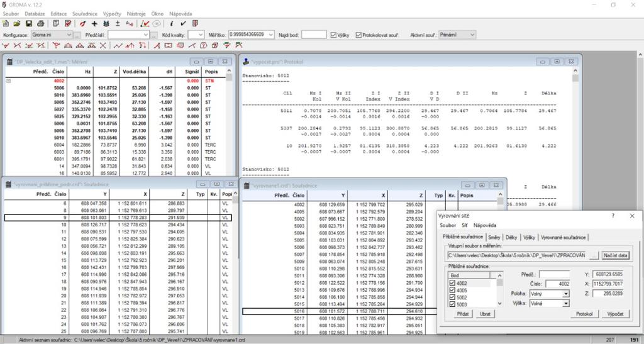Open the Měřítko scale dropdown
Viewport: 644px width, 344px height.
[x=270, y=35]
